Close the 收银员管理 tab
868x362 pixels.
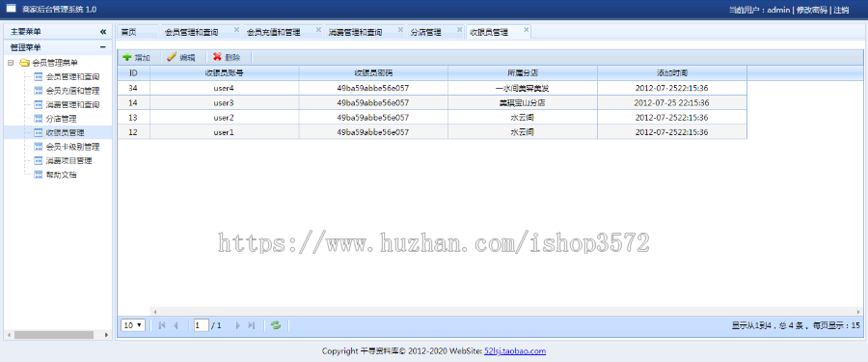click(x=526, y=30)
